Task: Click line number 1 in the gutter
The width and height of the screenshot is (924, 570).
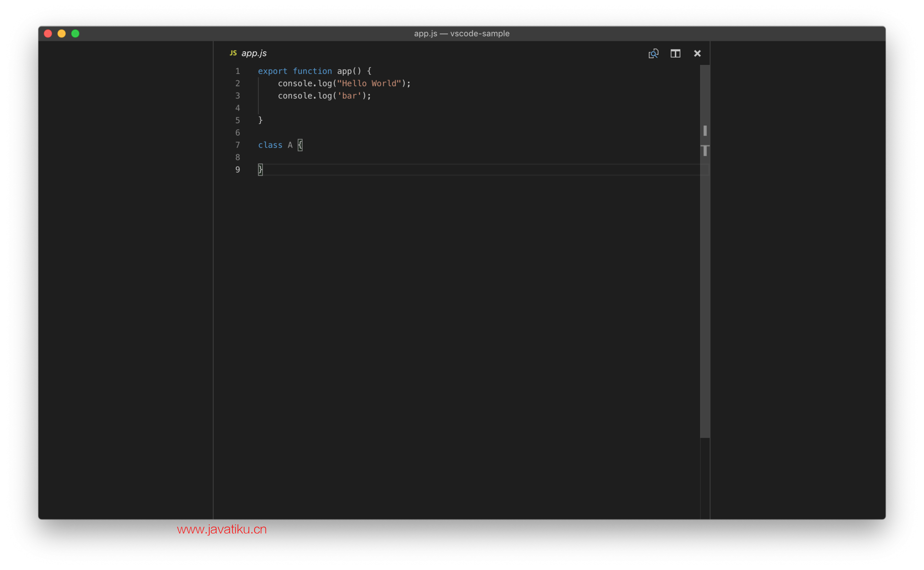Action: pos(237,71)
